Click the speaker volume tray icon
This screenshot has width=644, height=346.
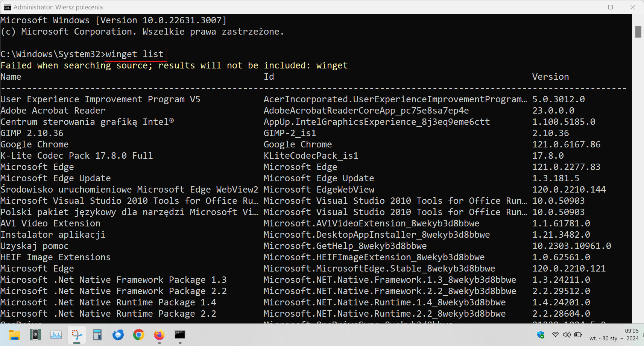[x=567, y=335]
